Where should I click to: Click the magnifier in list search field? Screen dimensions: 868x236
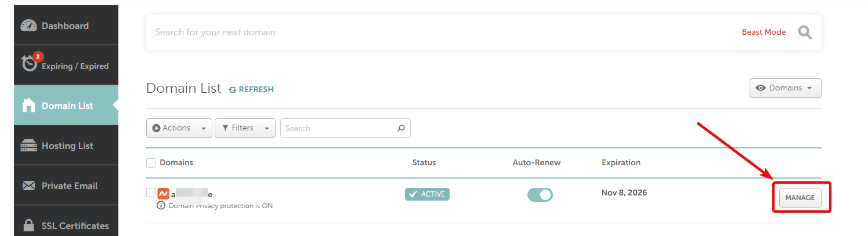[401, 128]
